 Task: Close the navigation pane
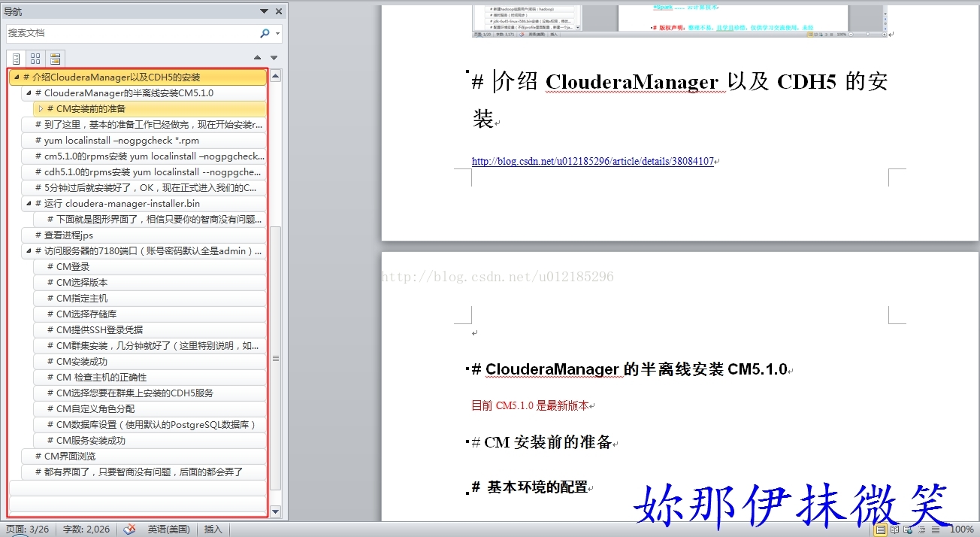click(279, 11)
